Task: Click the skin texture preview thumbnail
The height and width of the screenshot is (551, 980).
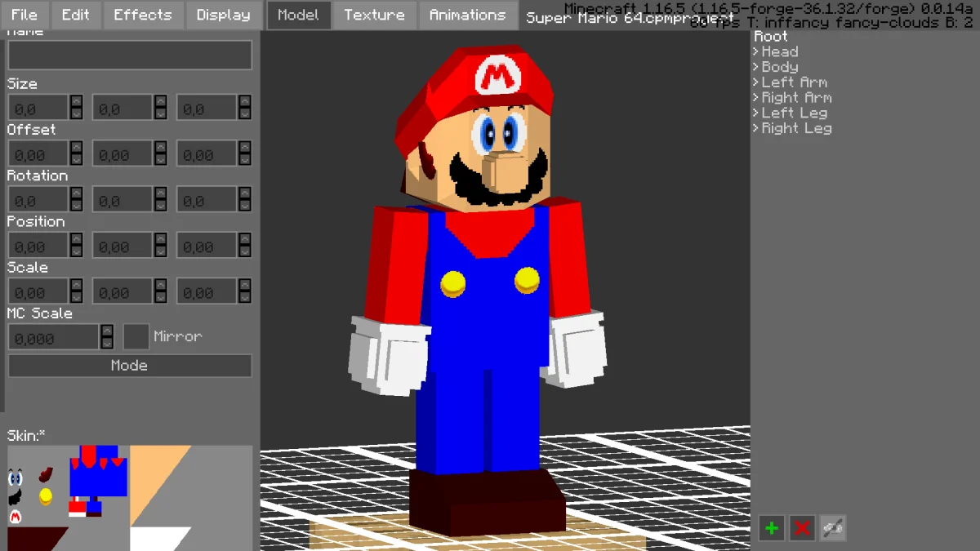Action: tap(130, 498)
